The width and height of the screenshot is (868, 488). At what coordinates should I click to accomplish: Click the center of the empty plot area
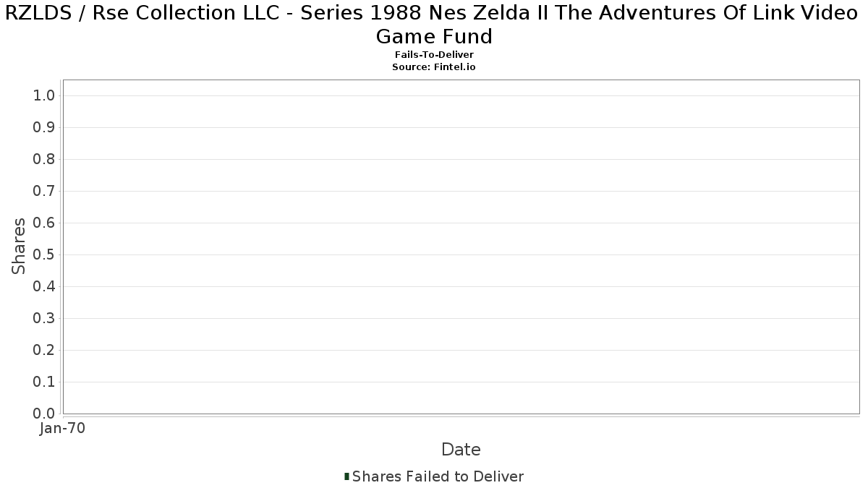coord(461,247)
